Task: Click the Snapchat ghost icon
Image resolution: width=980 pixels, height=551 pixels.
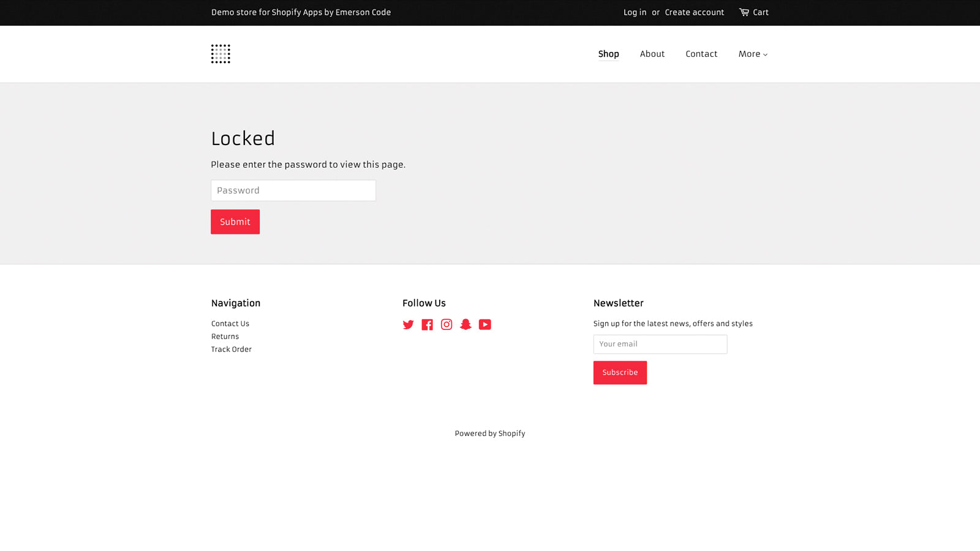Action: click(x=466, y=324)
